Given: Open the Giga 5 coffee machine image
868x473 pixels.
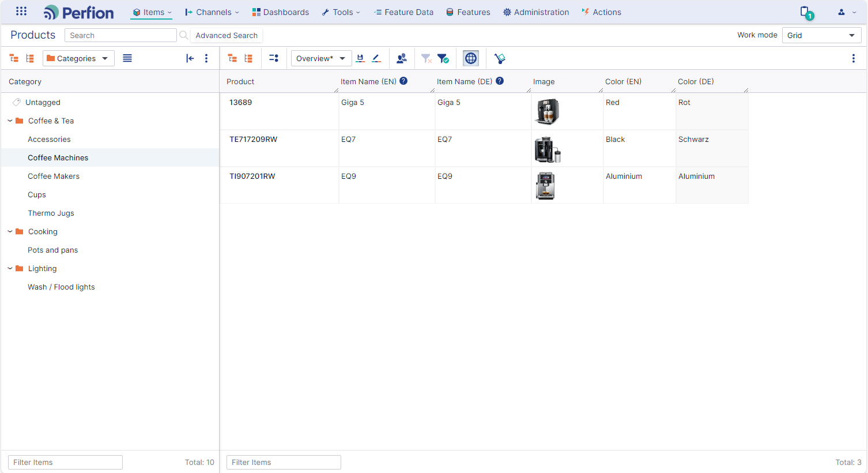Looking at the screenshot, I should tap(547, 111).
